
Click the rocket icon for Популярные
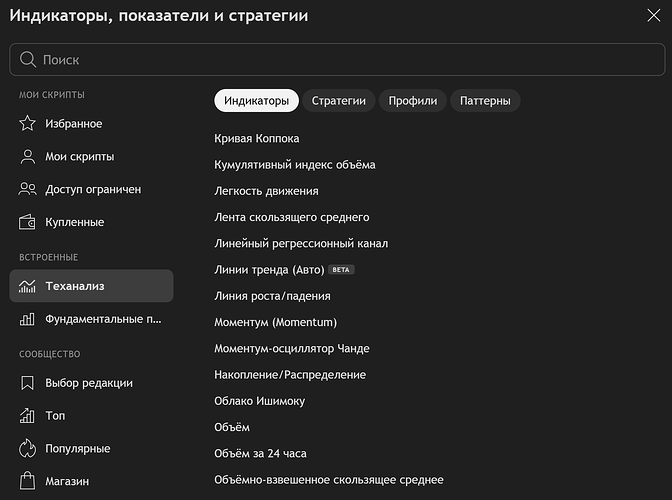coord(28,449)
